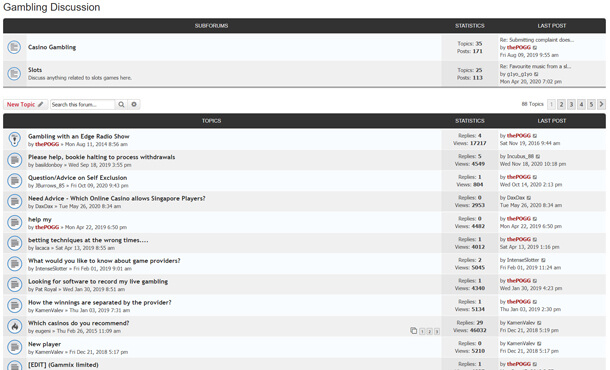Image resolution: width=610 pixels, height=370 pixels.
Task: View latest post icon for Gambling with an Edge
Action: 535,136
